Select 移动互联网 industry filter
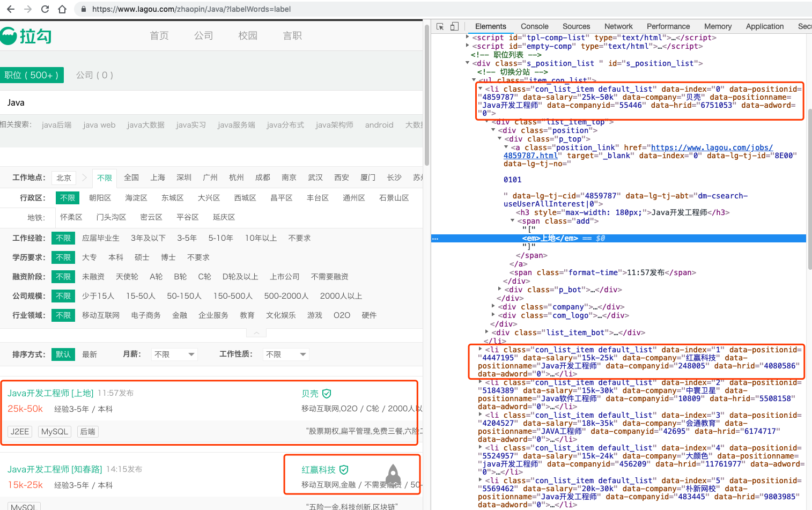The height and width of the screenshot is (510, 812). [101, 315]
